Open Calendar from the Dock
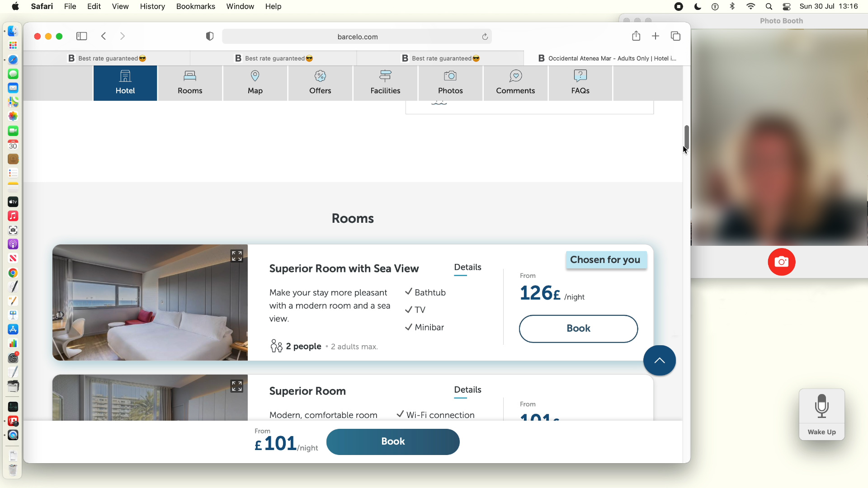Image resolution: width=868 pixels, height=488 pixels. point(13,145)
